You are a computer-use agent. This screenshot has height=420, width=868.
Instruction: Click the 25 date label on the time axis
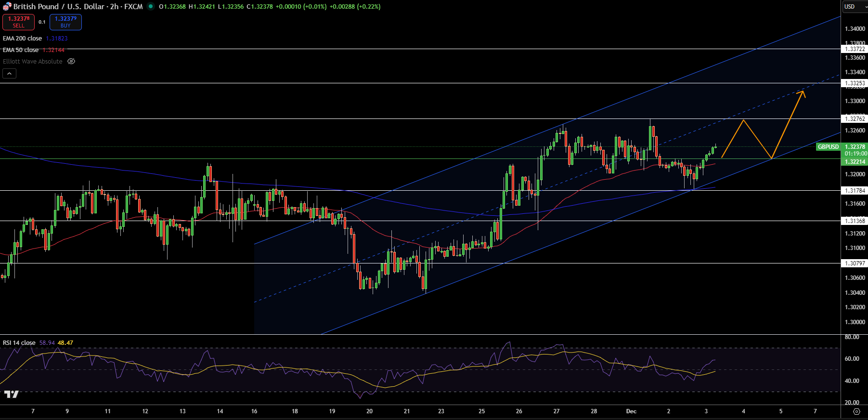[482, 411]
